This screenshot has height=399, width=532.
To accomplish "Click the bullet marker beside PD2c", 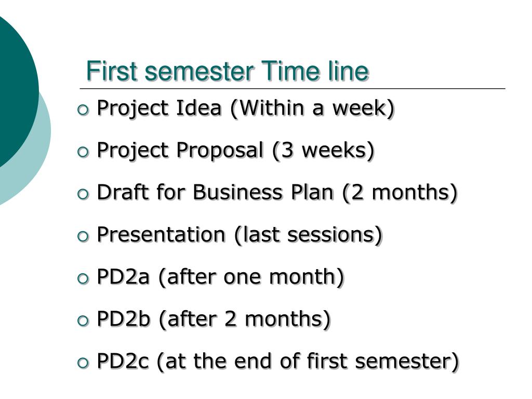I will pos(83,363).
